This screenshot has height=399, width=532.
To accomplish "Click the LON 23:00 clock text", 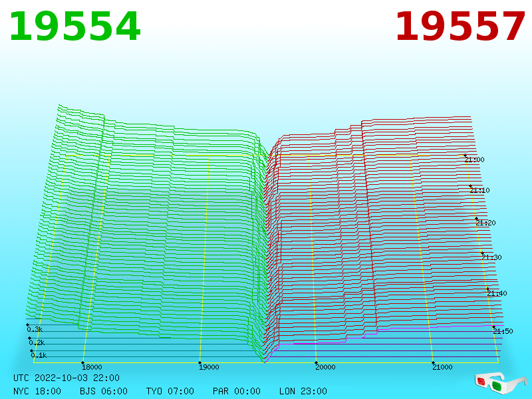I will coord(303,391).
